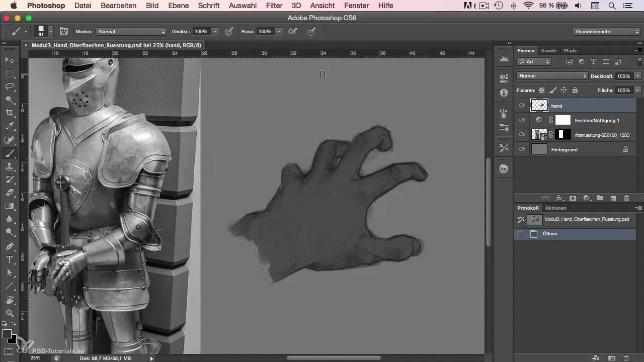
Task: Open the macOS Spotlight search
Action: coord(612,6)
